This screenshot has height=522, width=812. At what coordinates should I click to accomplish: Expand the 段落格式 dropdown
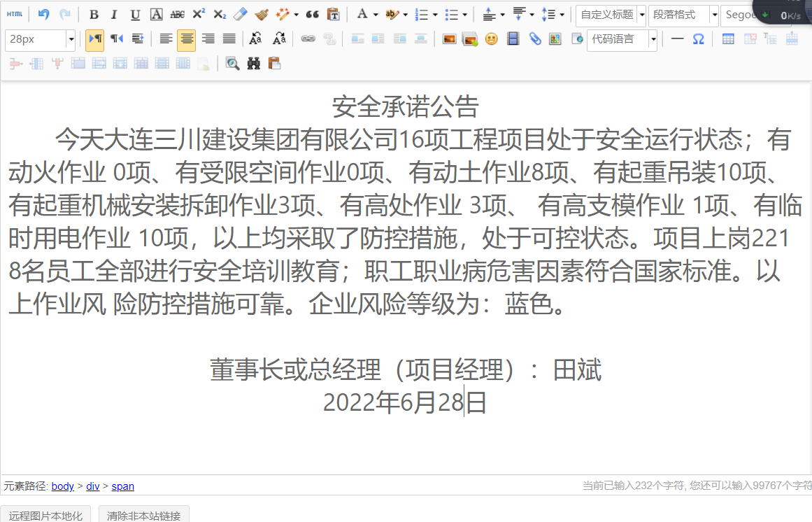pyautogui.click(x=714, y=15)
